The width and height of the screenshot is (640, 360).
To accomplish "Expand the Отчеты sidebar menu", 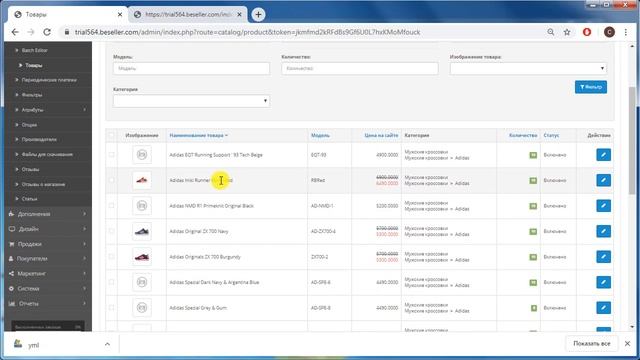I will [48, 304].
